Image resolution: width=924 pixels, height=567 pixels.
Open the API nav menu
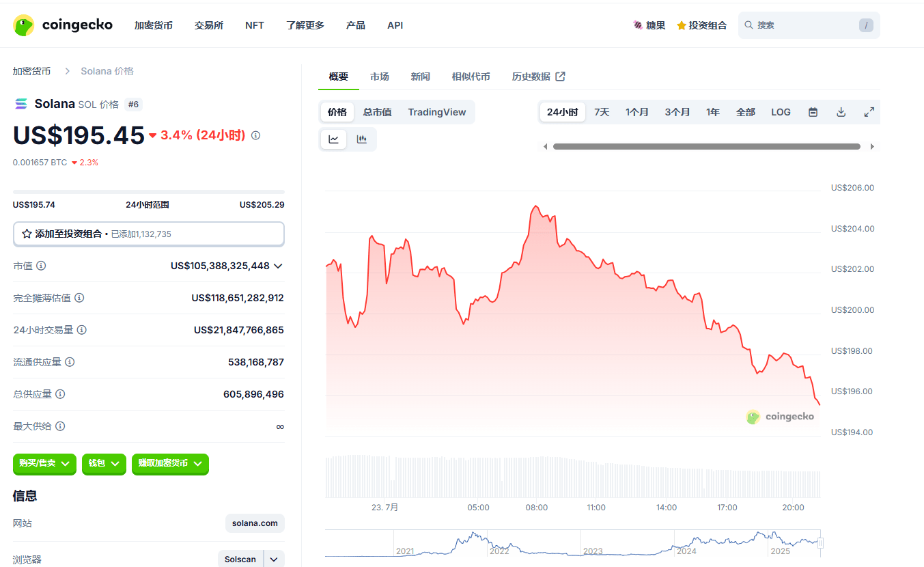tap(395, 25)
